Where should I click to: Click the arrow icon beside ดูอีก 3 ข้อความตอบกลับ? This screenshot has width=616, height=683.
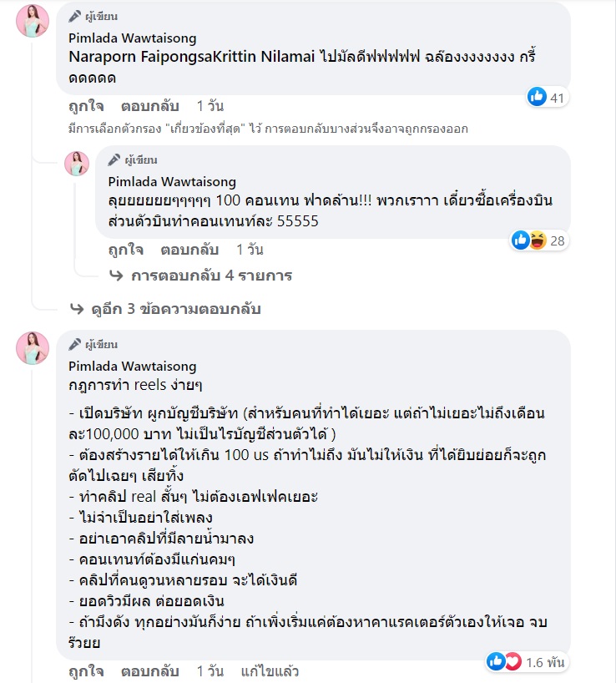[x=76, y=309]
